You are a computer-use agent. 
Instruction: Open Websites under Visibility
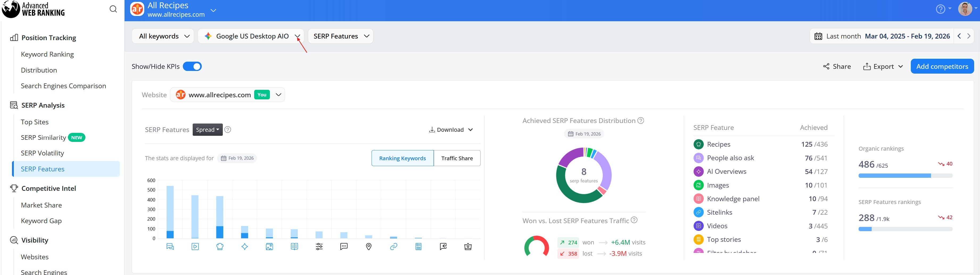point(35,257)
